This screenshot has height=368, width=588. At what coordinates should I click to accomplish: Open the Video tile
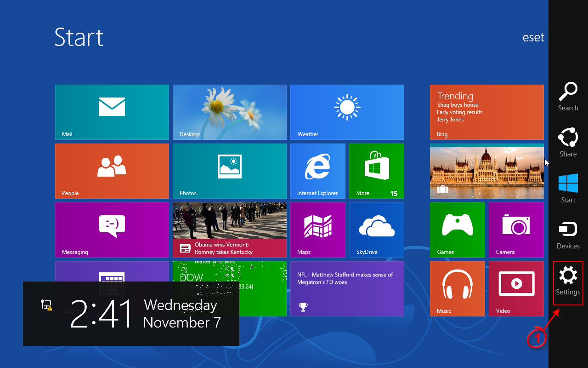pyautogui.click(x=516, y=289)
